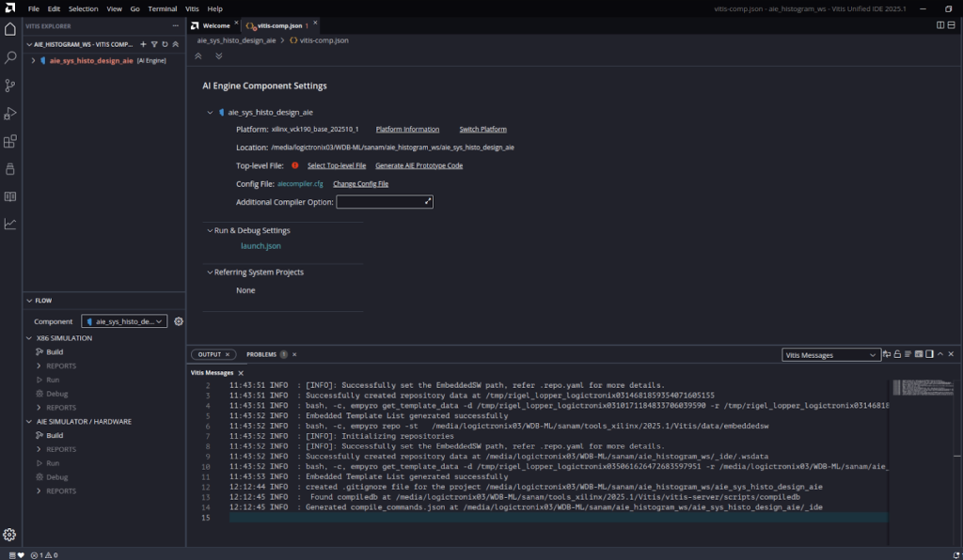Toggle panel layout icon at top right
The width and height of the screenshot is (963, 560).
click(x=952, y=25)
